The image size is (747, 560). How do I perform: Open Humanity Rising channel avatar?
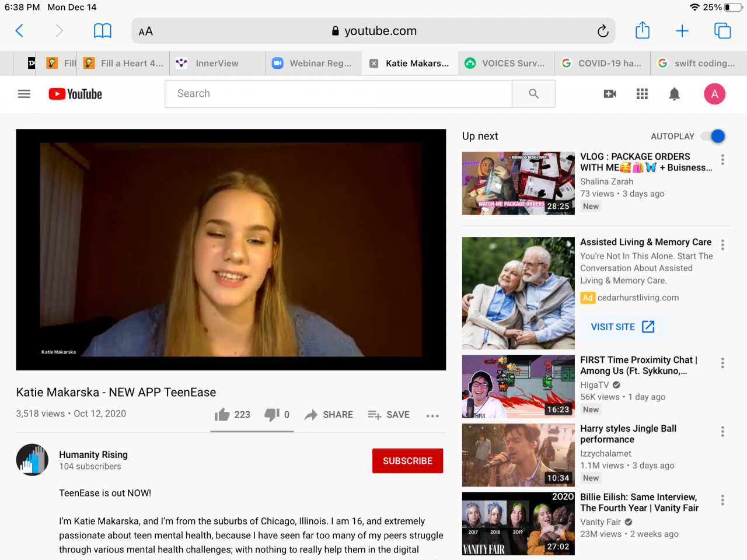pos(32,460)
